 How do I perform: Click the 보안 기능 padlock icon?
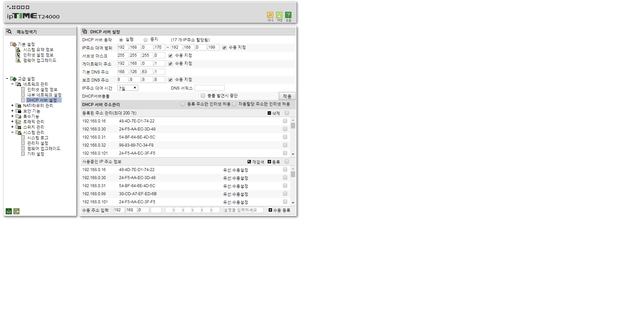click(18, 111)
